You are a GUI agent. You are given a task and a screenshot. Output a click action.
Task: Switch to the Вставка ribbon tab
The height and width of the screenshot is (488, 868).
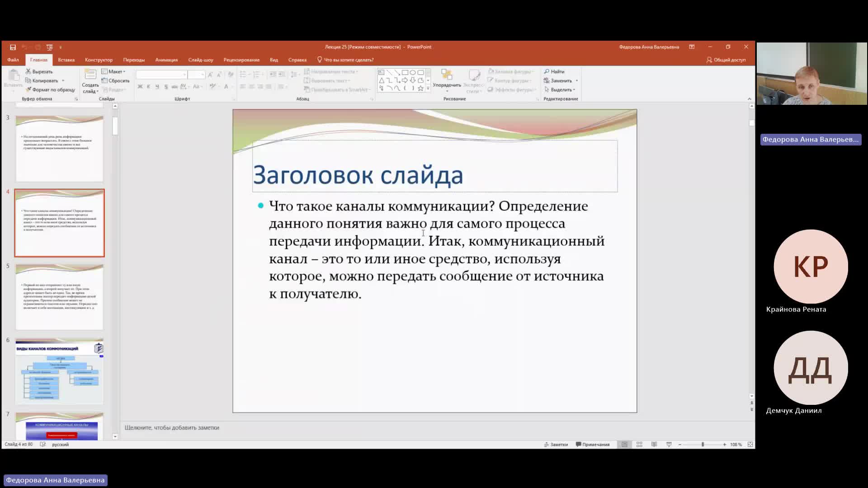66,60
